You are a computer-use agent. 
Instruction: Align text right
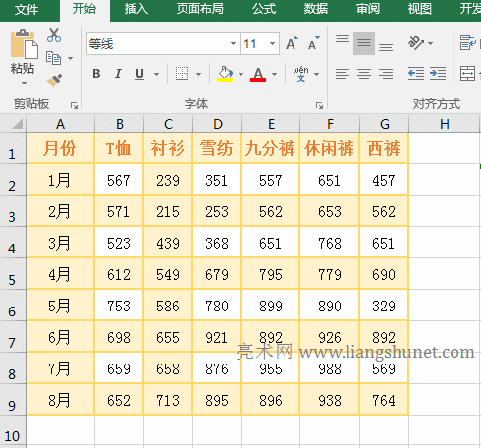click(x=386, y=74)
